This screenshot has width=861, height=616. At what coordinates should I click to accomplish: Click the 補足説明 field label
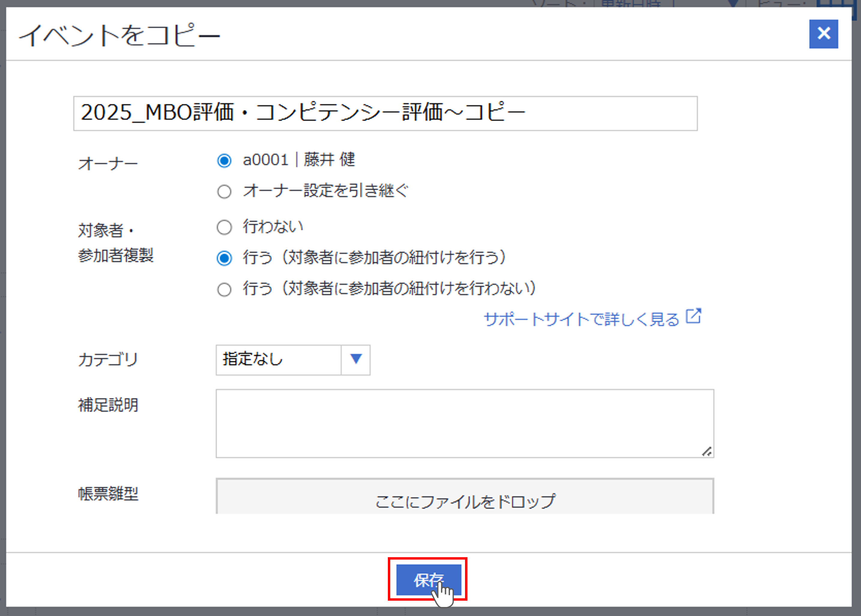point(108,405)
